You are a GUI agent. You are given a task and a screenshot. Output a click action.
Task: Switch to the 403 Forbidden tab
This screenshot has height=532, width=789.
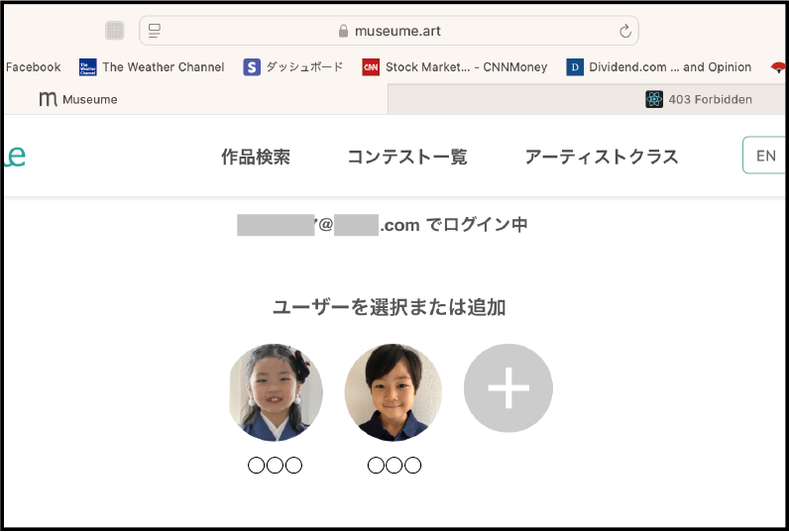tap(586, 99)
